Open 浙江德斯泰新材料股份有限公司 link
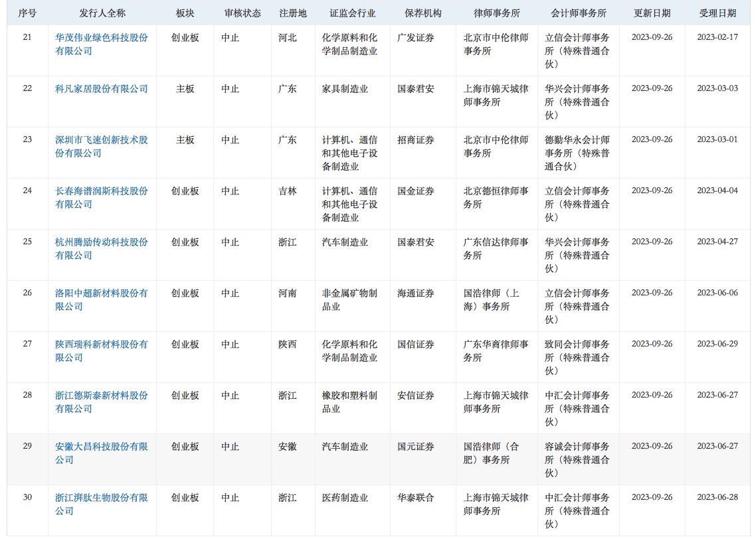The width and height of the screenshot is (756, 539). (101, 402)
